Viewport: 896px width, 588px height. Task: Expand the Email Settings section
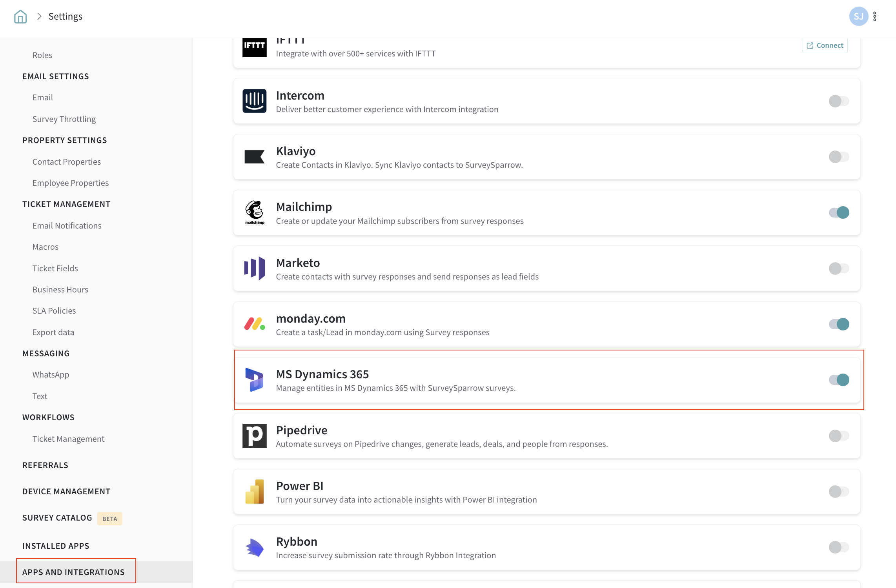pos(56,76)
